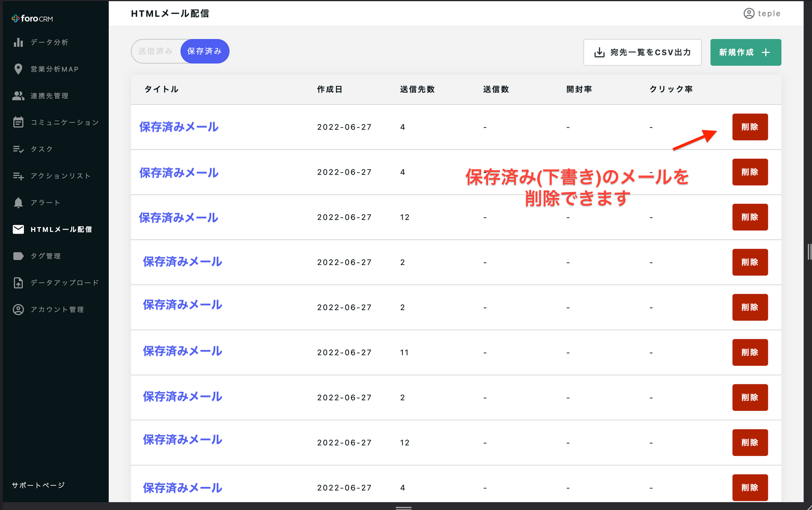Click the アカウント管理 user icon
Screen dimensions: 812x510
click(18, 309)
